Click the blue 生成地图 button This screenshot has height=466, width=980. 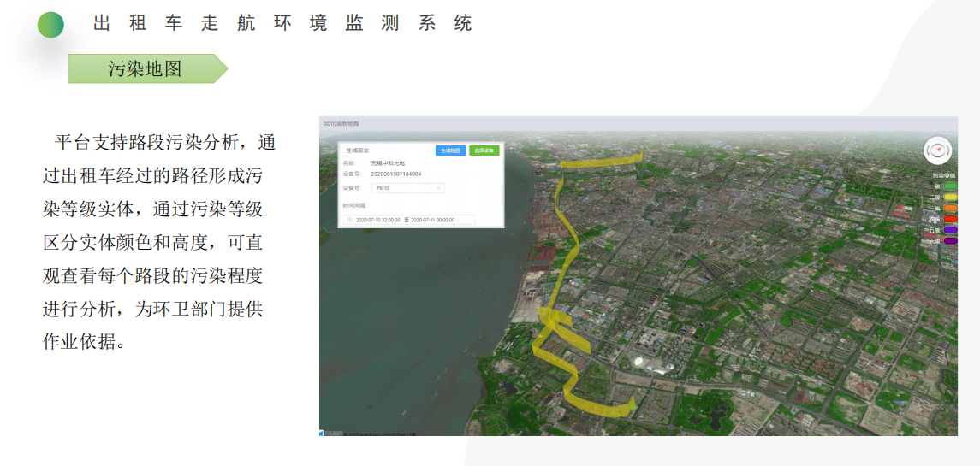tap(450, 150)
